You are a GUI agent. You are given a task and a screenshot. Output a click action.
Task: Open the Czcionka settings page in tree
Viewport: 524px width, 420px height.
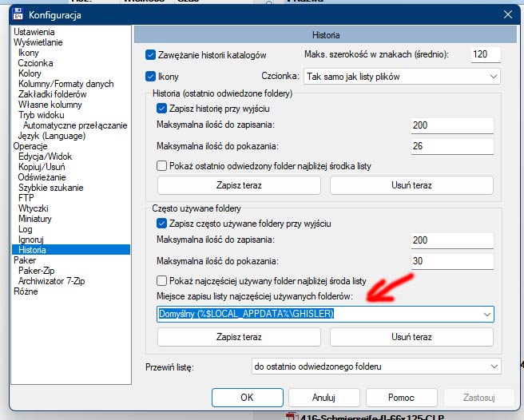tap(35, 63)
